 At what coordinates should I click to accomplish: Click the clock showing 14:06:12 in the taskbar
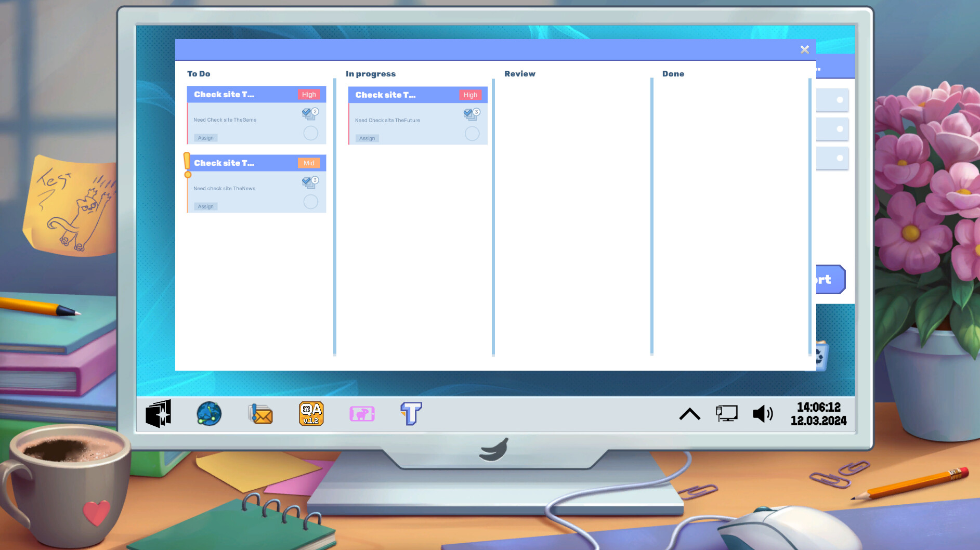click(818, 408)
